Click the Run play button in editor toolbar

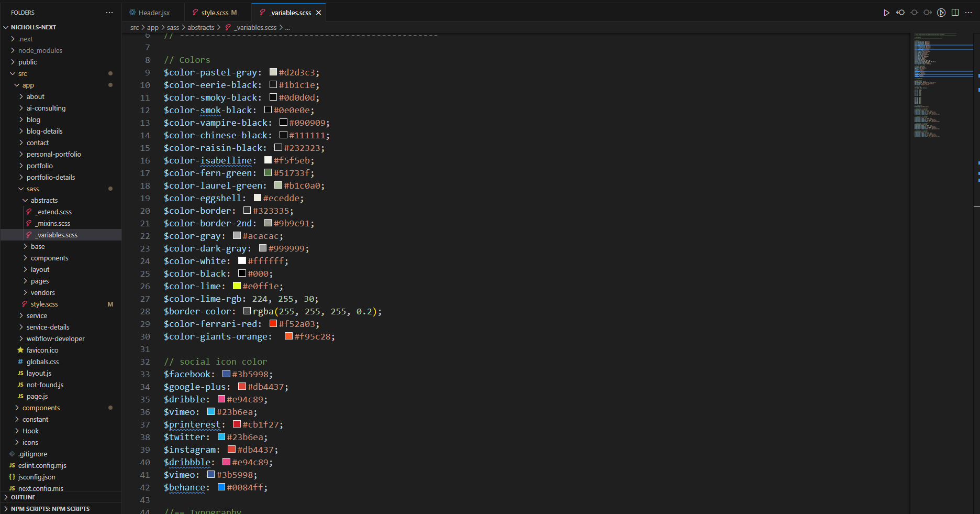[x=886, y=13]
